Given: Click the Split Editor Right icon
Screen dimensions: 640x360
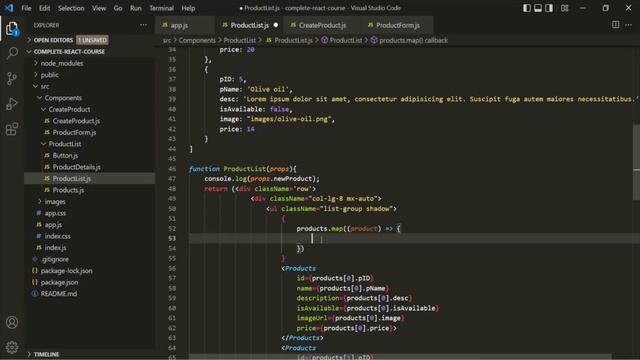Looking at the screenshot, I should (616, 25).
